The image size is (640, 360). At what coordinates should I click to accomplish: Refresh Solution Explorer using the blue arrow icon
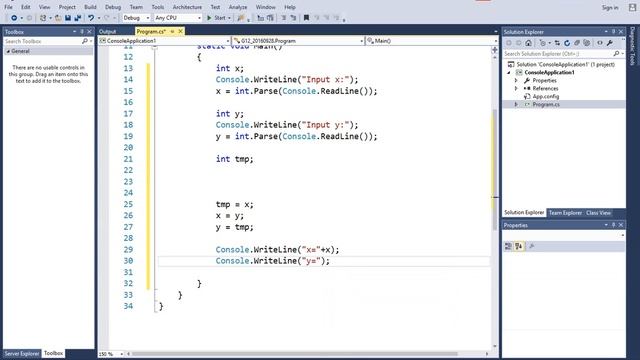(x=567, y=43)
